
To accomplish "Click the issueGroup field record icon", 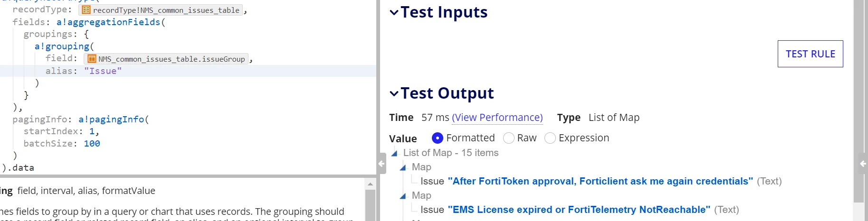I will (92, 59).
